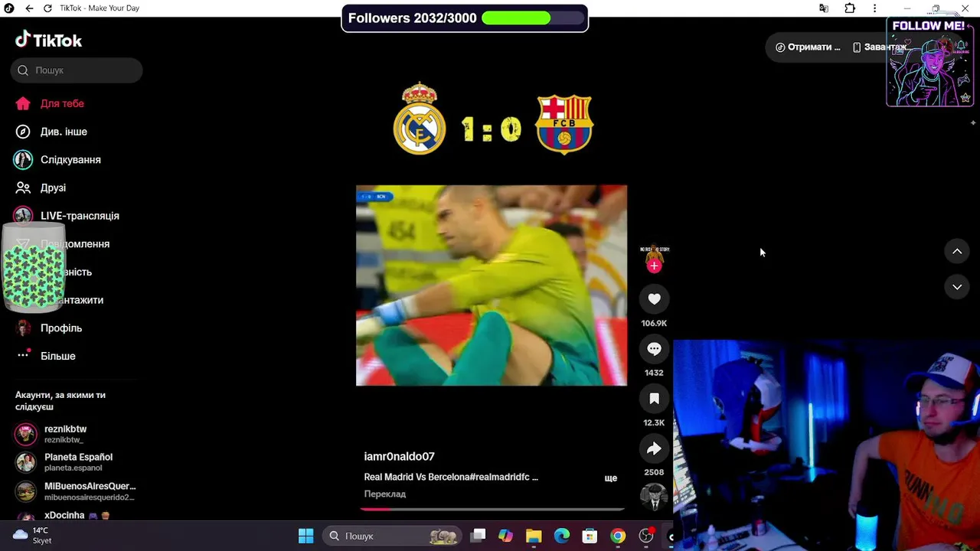Expand the caption with 'ще'
Image resolution: width=980 pixels, height=551 pixels.
click(x=611, y=478)
